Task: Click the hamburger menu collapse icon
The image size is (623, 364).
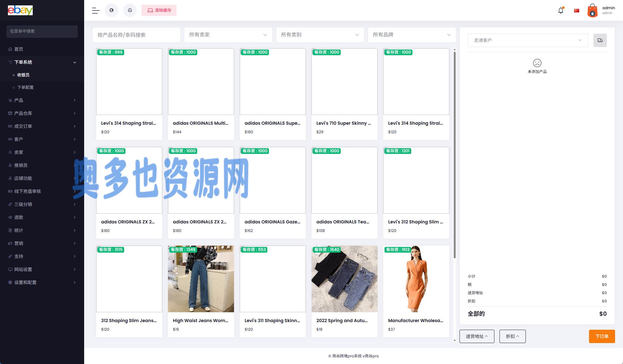Action: click(x=96, y=10)
